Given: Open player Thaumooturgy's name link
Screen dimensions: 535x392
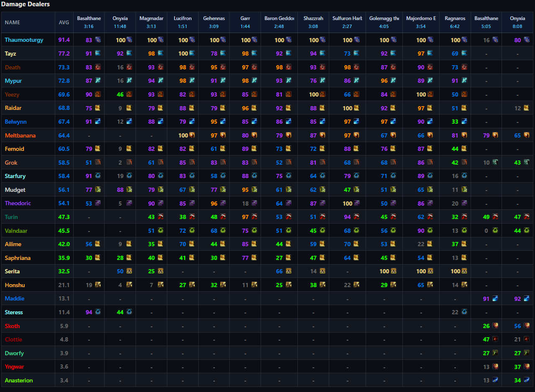Looking at the screenshot, I should (24, 40).
